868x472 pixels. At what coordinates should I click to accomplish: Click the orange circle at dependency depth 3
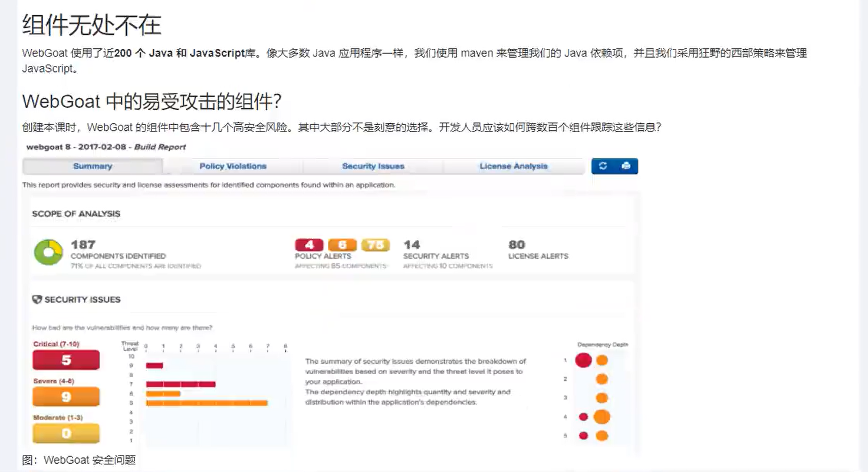pos(601,398)
